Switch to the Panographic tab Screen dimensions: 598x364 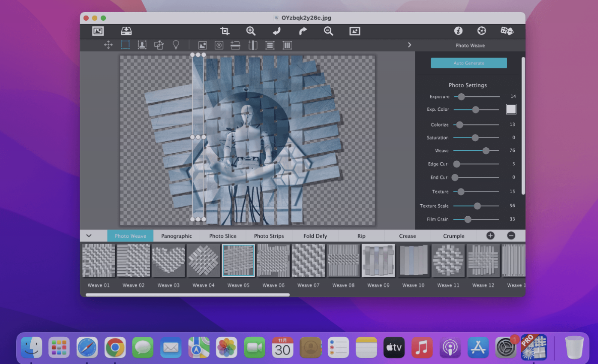click(176, 236)
